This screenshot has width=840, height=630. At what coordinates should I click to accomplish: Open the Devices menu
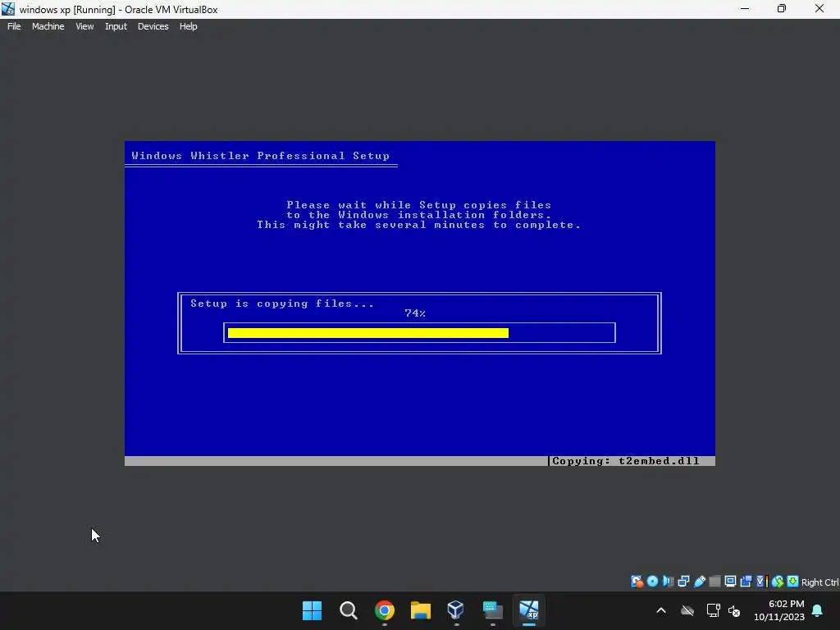pyautogui.click(x=153, y=26)
